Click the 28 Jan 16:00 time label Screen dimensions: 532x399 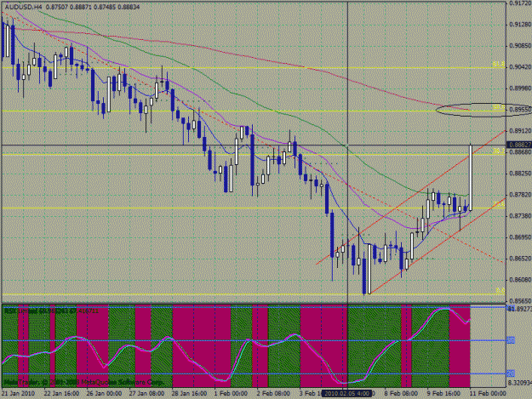[x=189, y=394]
